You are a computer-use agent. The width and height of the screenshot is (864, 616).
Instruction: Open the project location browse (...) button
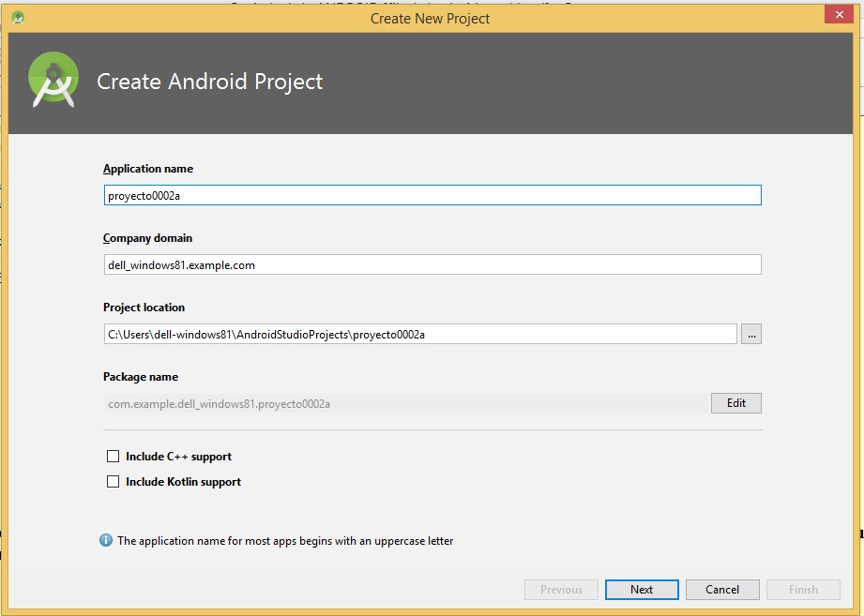pyautogui.click(x=750, y=334)
